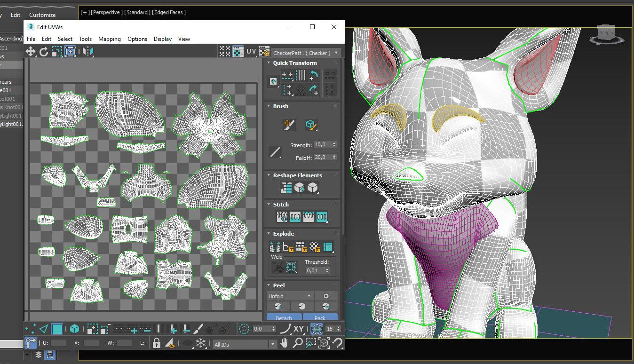
Task: Click the weld Threshold value field
Action: tap(315, 270)
